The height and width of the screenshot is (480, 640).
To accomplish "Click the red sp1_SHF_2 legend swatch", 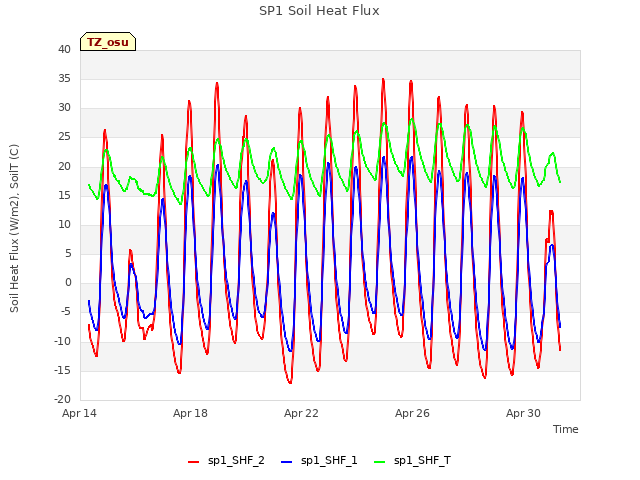I will click(x=193, y=462).
